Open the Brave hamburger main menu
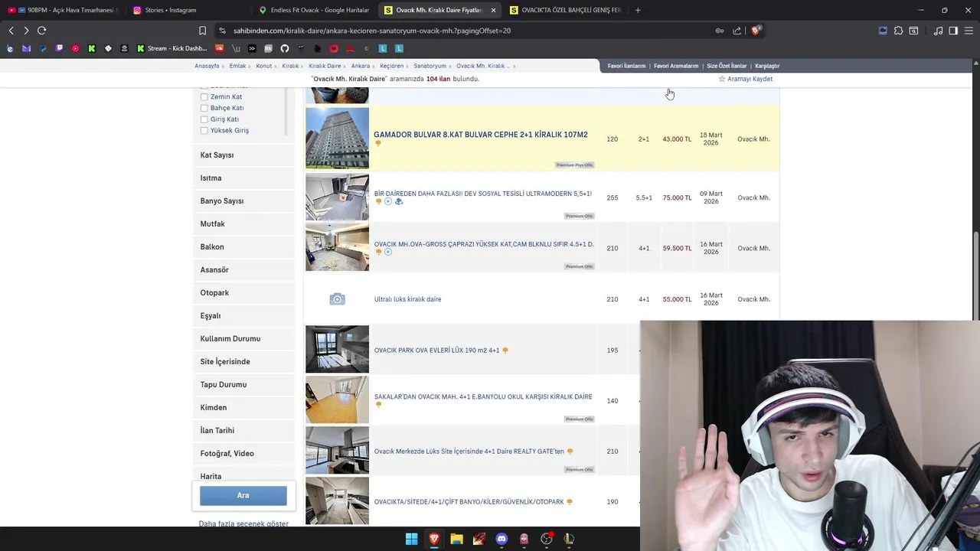 point(969,31)
